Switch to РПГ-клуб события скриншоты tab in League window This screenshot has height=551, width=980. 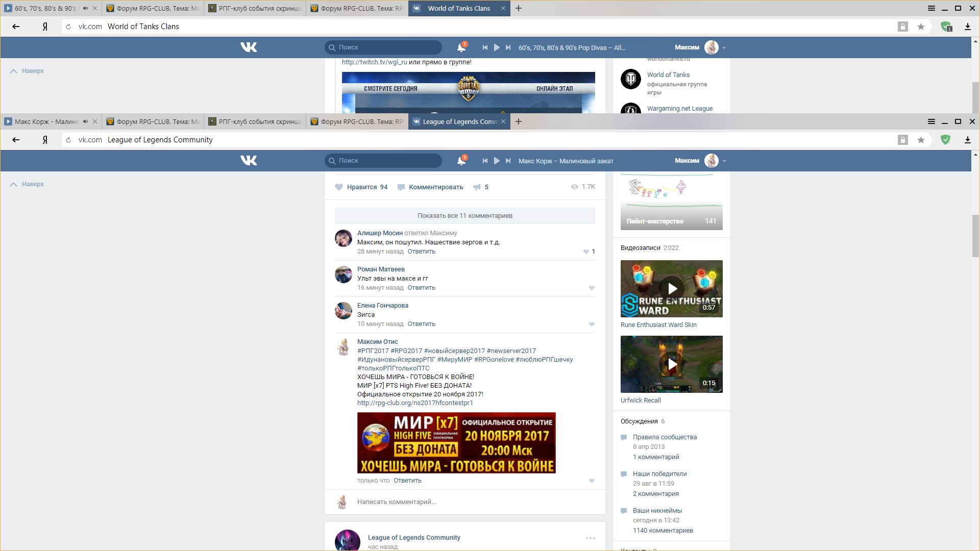[255, 121]
